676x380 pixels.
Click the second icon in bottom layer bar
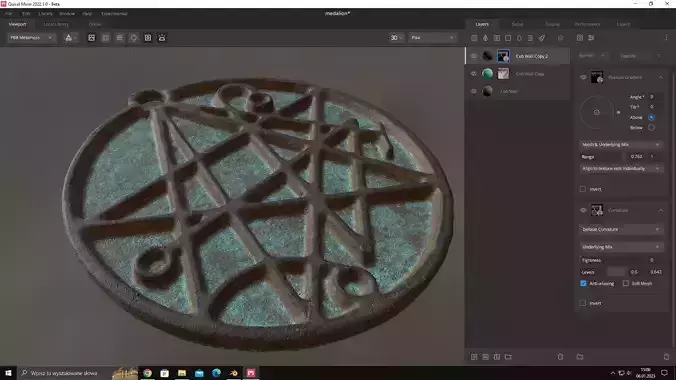tap(485, 357)
